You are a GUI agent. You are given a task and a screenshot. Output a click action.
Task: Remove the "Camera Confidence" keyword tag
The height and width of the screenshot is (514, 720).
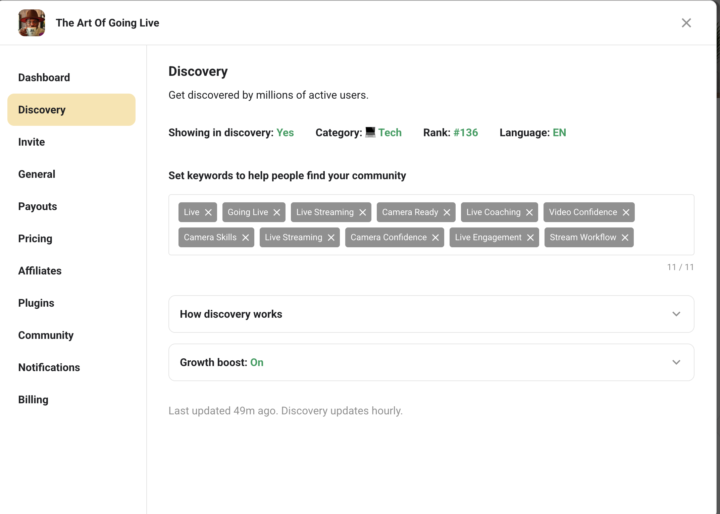click(x=435, y=237)
